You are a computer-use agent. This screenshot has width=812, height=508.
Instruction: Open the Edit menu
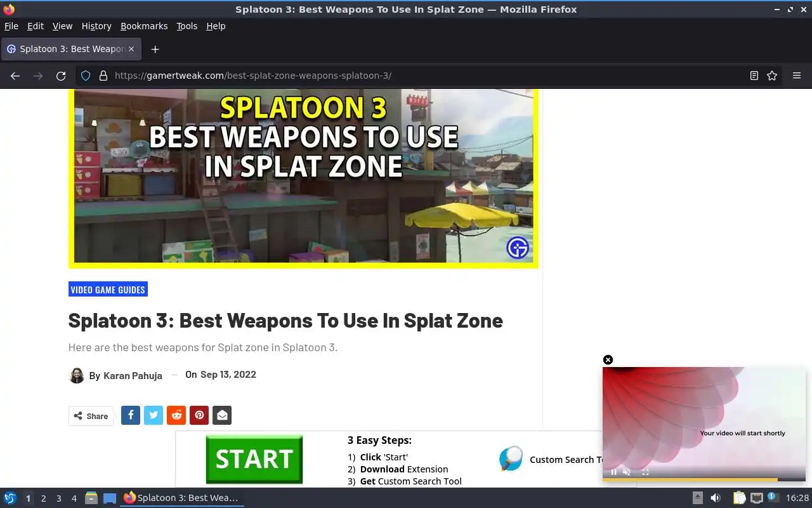tap(36, 26)
